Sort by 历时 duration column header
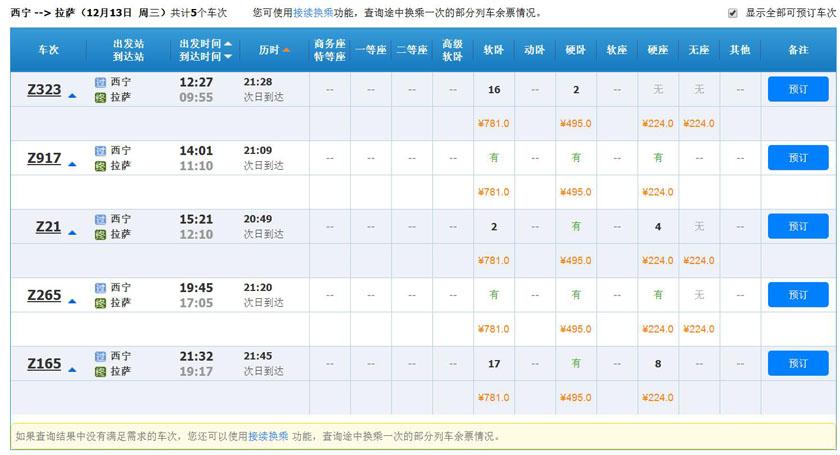 (274, 50)
